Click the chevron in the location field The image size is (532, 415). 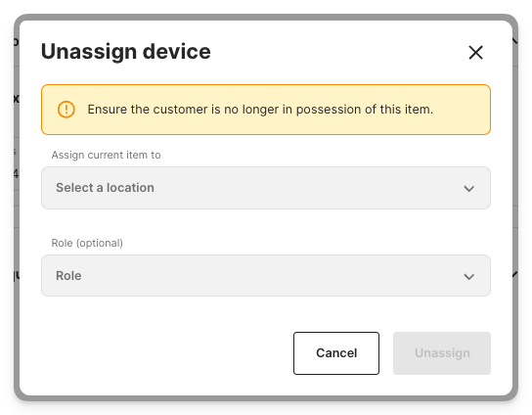pyautogui.click(x=468, y=189)
